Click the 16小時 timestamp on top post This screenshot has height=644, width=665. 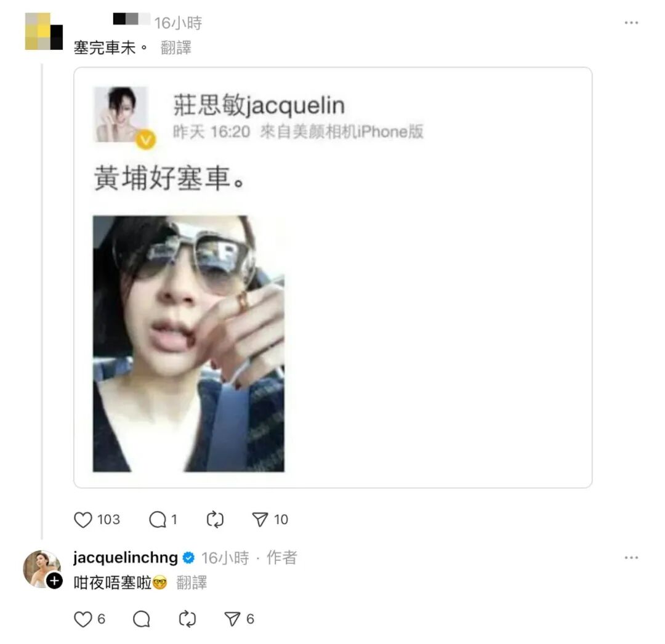coord(178,23)
